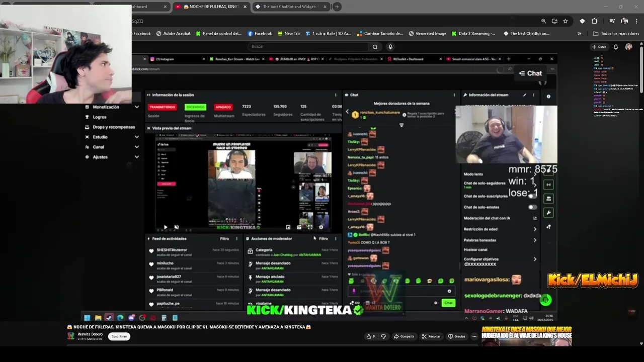This screenshot has height=362, width=644.
Task: Click the wrench tools icon in right rail
Action: click(548, 213)
